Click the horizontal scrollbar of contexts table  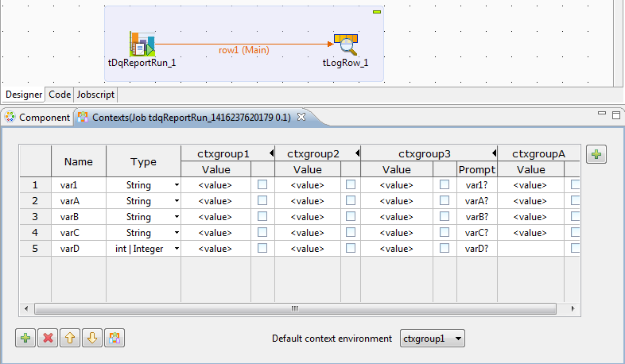[x=294, y=308]
